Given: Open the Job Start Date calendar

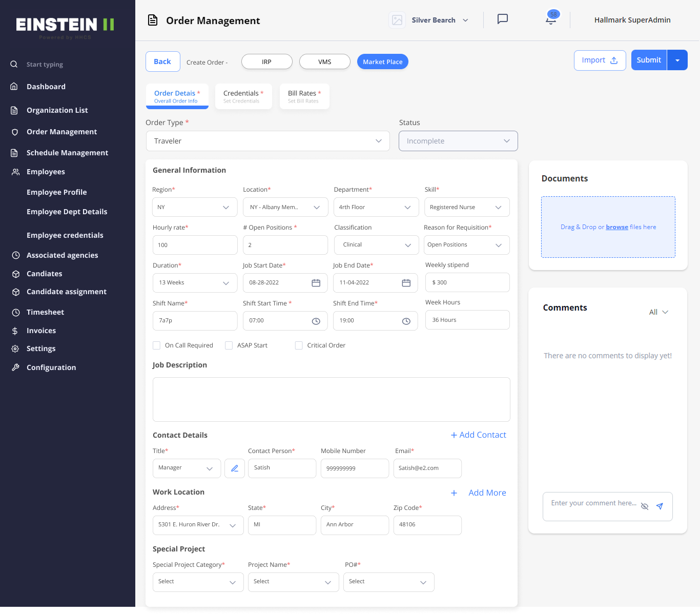Looking at the screenshot, I should (316, 282).
